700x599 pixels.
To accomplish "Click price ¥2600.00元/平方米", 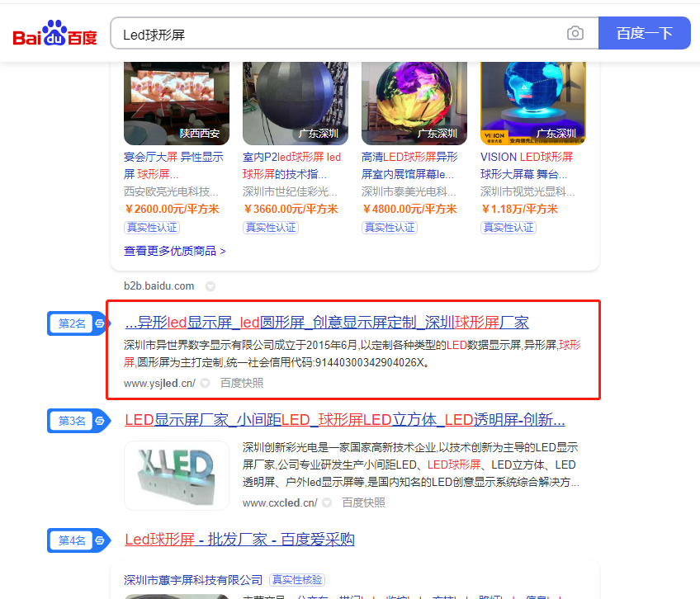I will click(172, 209).
